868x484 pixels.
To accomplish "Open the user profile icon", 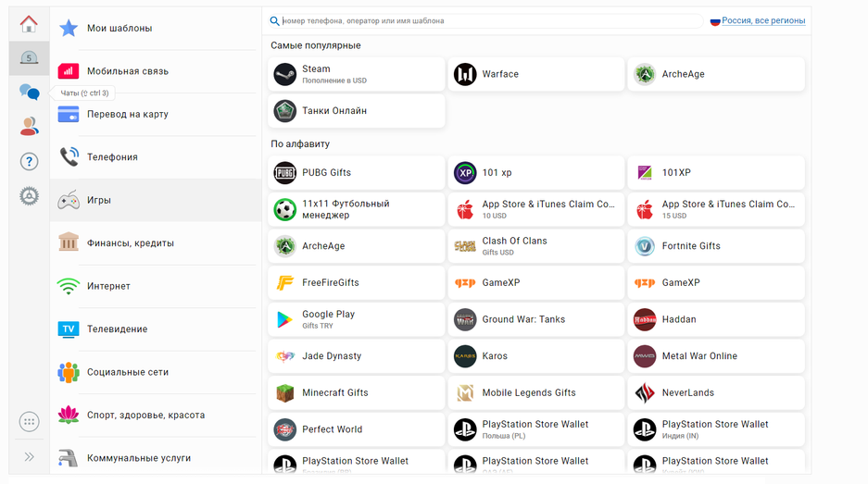I will pos(29,126).
